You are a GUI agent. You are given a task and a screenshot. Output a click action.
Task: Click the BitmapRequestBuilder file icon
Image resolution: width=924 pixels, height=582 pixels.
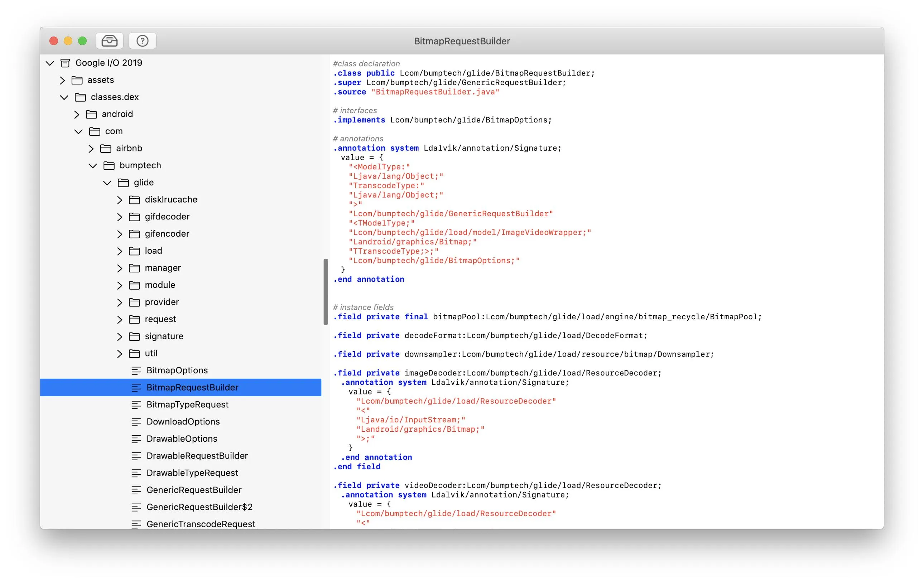[x=136, y=388]
